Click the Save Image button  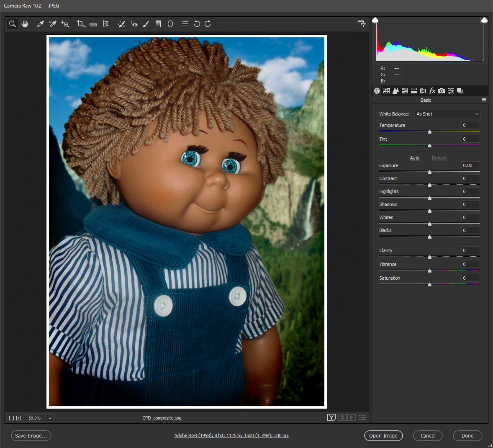[31, 436]
